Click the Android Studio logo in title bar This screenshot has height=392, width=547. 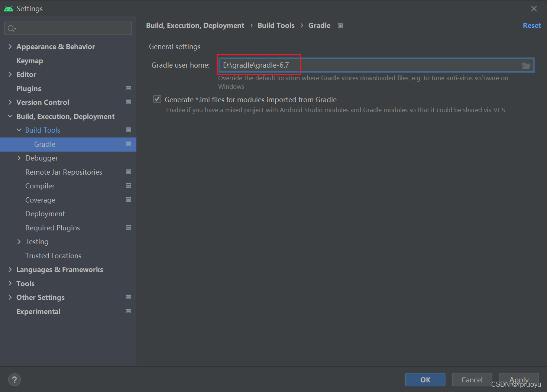8,9
